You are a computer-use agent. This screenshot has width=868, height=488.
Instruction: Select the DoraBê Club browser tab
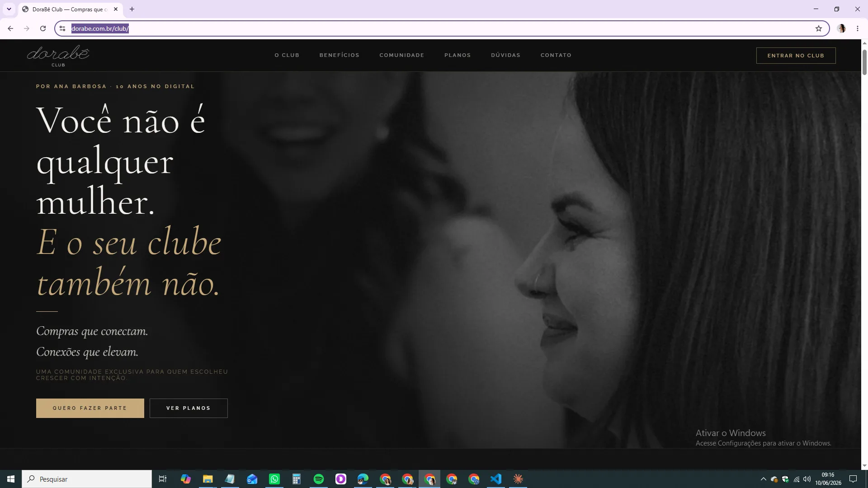click(x=70, y=9)
